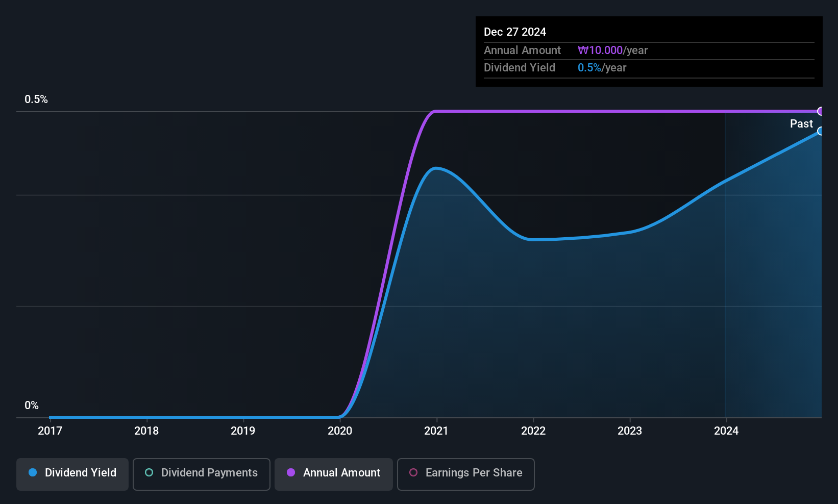This screenshot has width=838, height=504.
Task: Click the blue end marker on yield line
Action: click(821, 131)
